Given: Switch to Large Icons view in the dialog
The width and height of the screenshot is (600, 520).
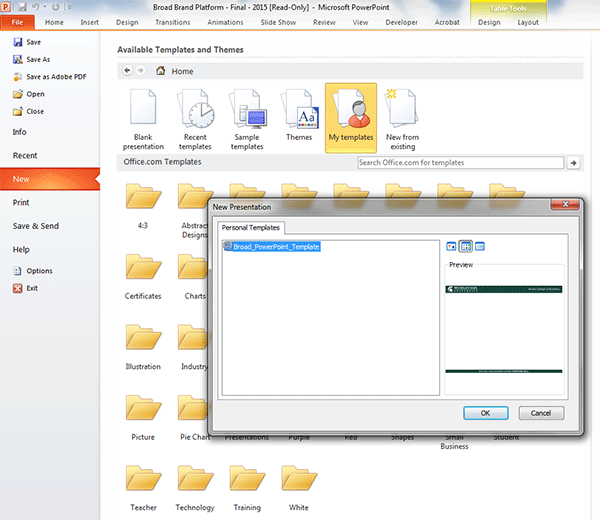Looking at the screenshot, I should point(451,246).
